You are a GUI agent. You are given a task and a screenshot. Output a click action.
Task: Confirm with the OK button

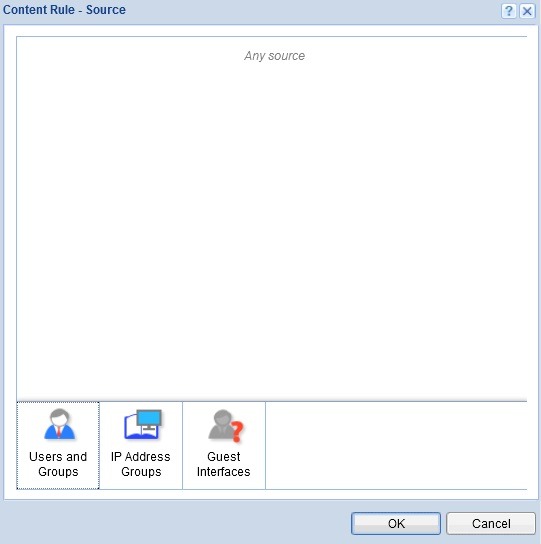coord(396,523)
